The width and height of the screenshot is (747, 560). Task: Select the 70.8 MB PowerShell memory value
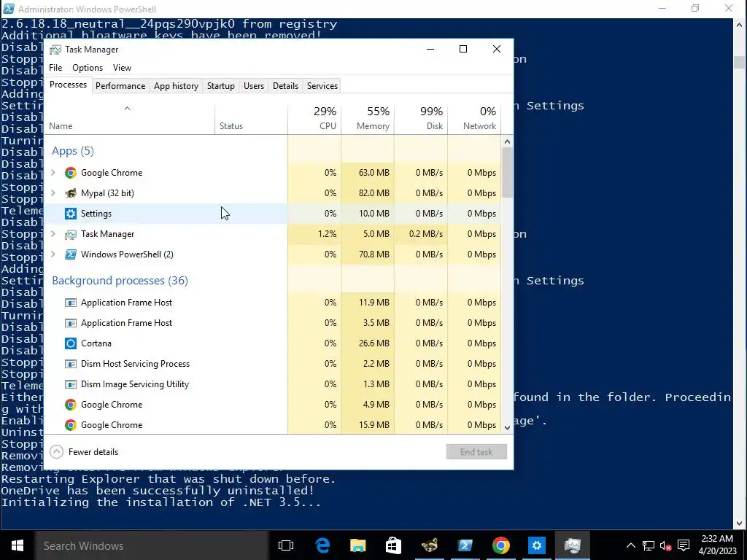tap(374, 254)
